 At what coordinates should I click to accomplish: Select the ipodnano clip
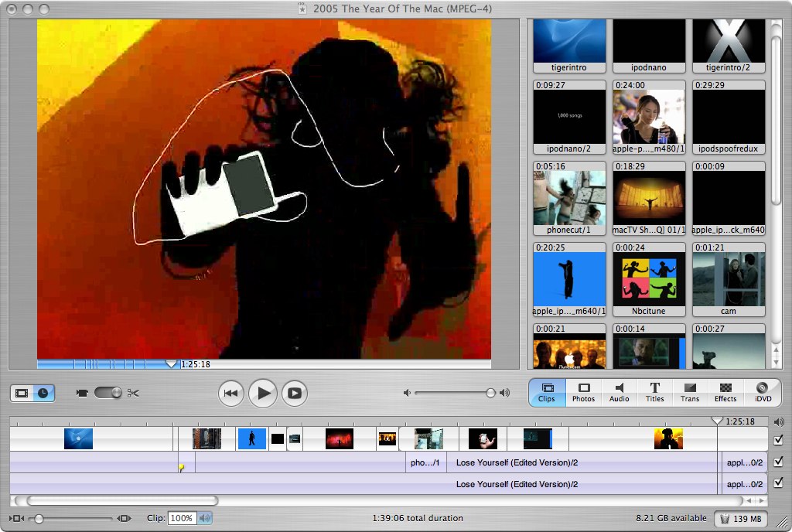[x=649, y=46]
